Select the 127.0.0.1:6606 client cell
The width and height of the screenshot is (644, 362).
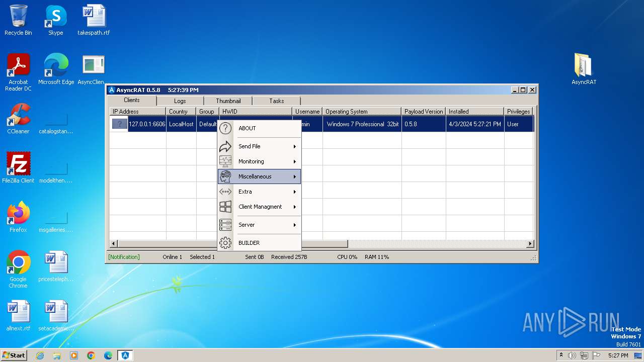147,124
